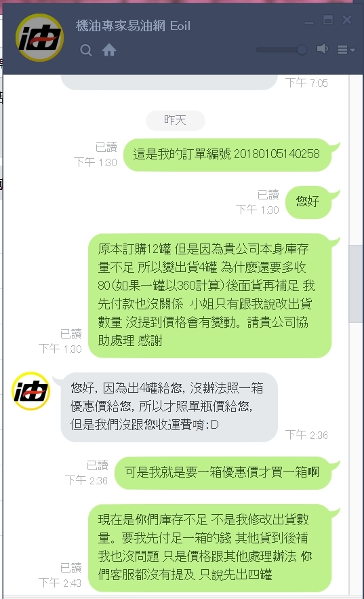364x599 pixels.
Task: Click the chat scrollbar thumb
Action: point(356,284)
